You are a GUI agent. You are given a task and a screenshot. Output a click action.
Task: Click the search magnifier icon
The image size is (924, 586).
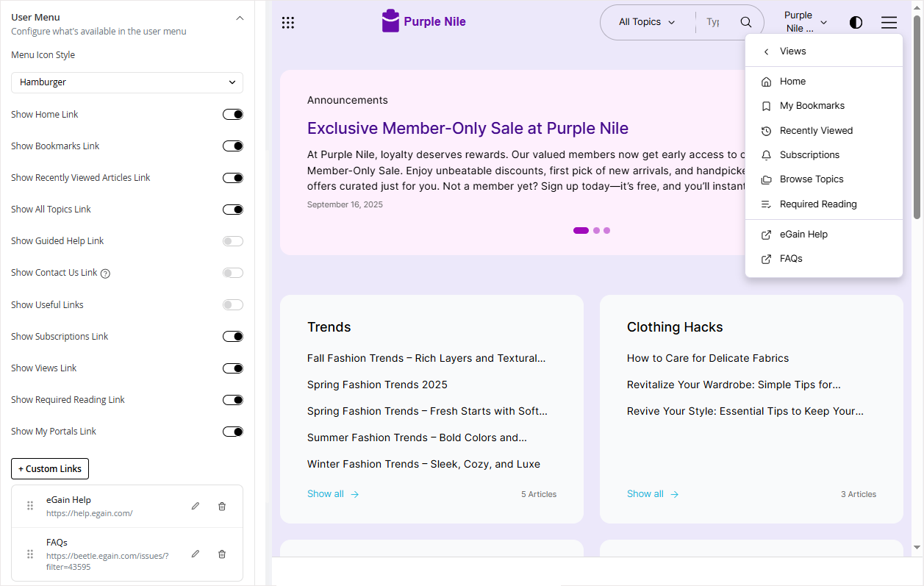tap(745, 22)
